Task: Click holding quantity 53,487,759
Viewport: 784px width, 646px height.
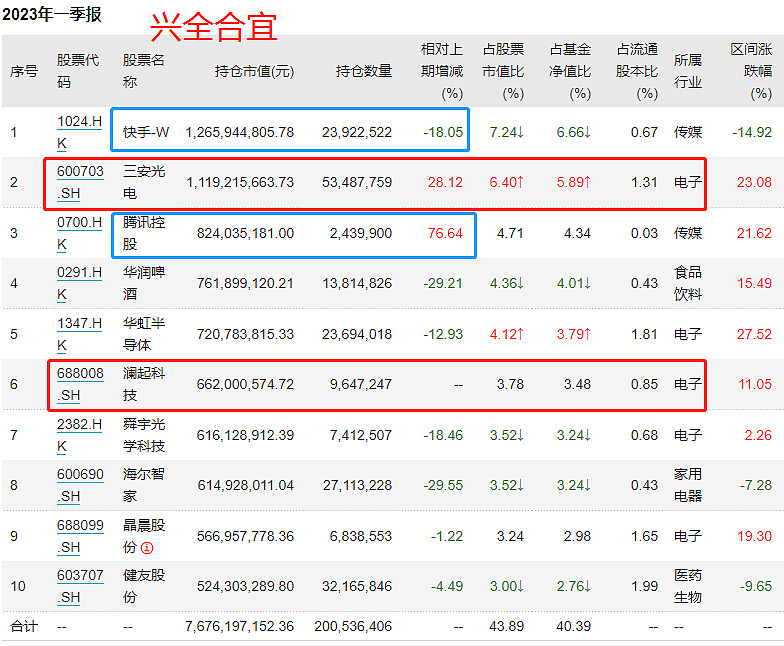Action: coord(357,182)
